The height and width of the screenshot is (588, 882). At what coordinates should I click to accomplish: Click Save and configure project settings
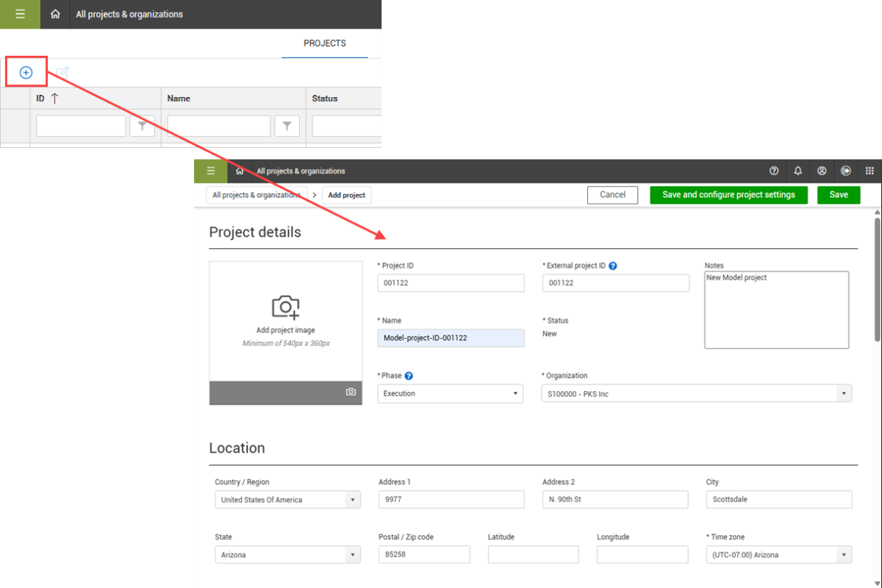click(x=728, y=196)
